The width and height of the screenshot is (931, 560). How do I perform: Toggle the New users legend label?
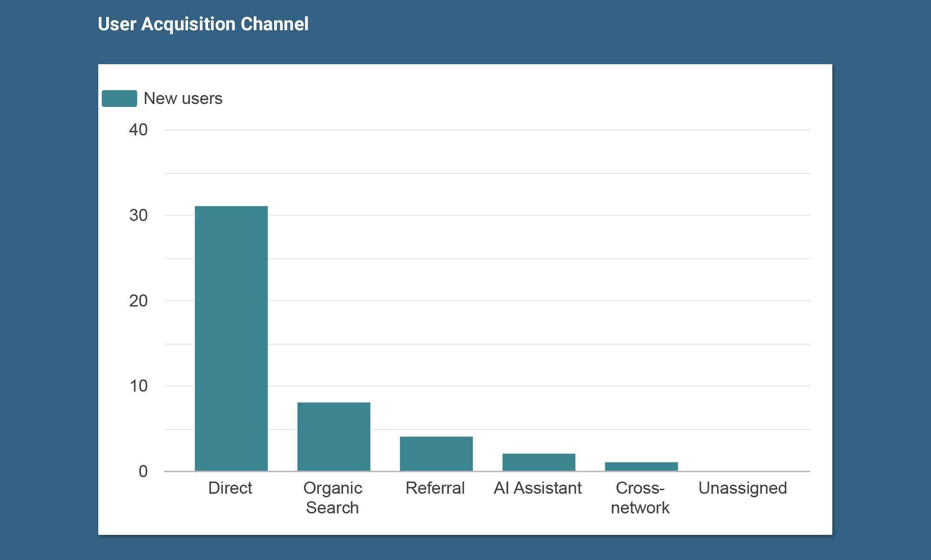click(183, 99)
